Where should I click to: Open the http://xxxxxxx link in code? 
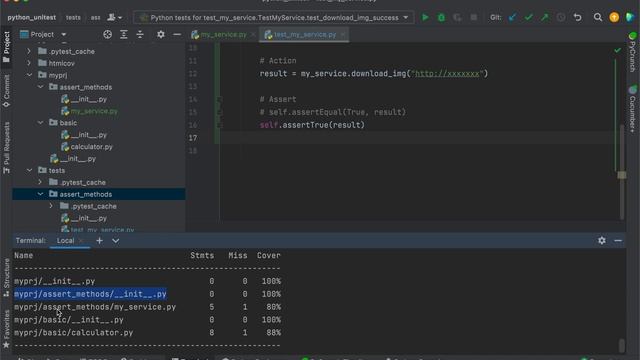(447, 73)
